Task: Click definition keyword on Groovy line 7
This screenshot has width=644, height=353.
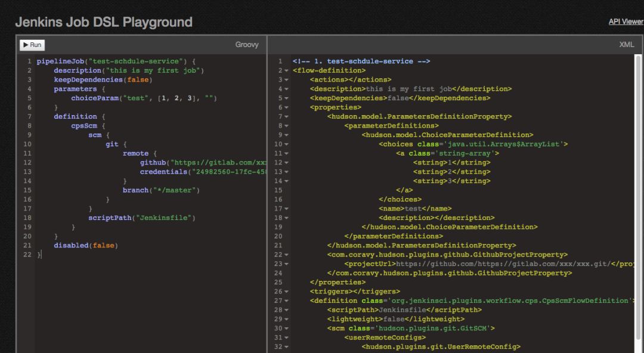Action: point(75,117)
